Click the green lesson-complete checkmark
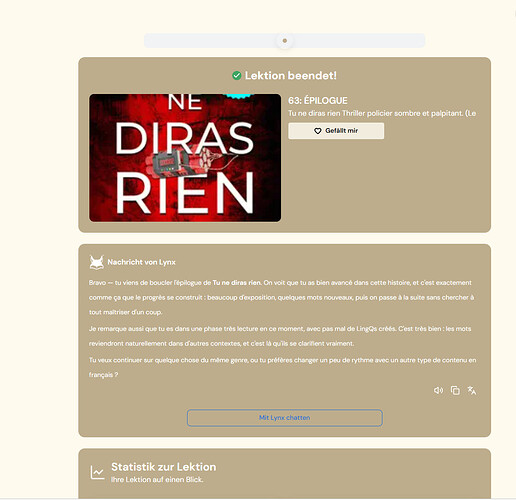This screenshot has width=516, height=500. click(x=237, y=76)
